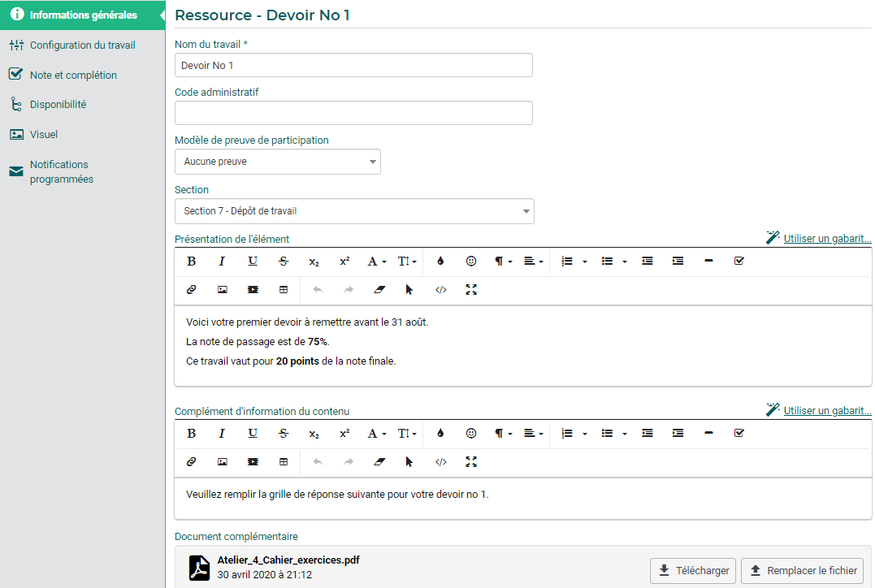Insert link in Complément d'information editor
Viewport: 875px width, 588px height.
click(x=192, y=462)
